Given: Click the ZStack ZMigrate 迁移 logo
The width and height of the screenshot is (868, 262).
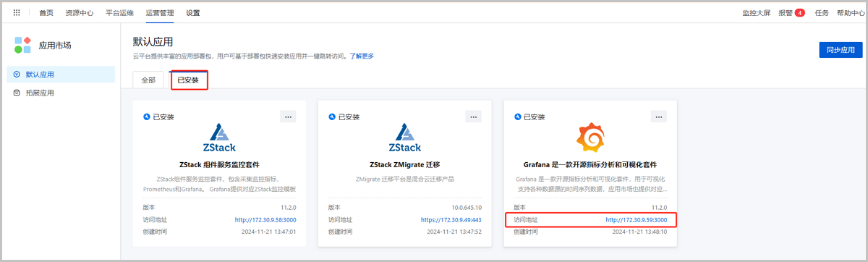Looking at the screenshot, I should click(x=405, y=138).
